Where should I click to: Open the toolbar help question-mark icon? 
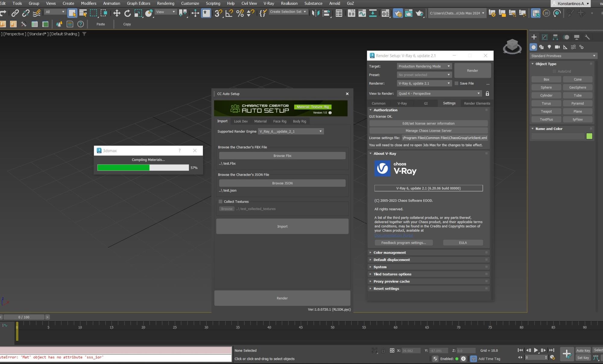click(x=81, y=24)
